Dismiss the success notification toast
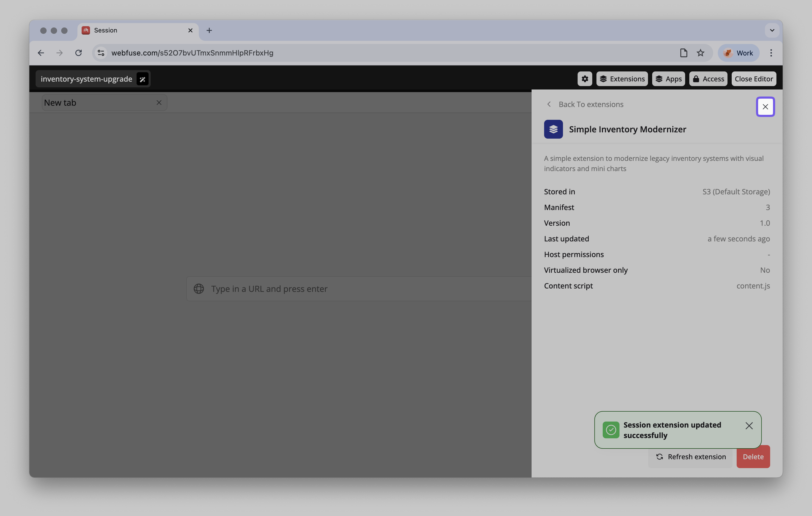Image resolution: width=812 pixels, height=516 pixels. coord(749,426)
